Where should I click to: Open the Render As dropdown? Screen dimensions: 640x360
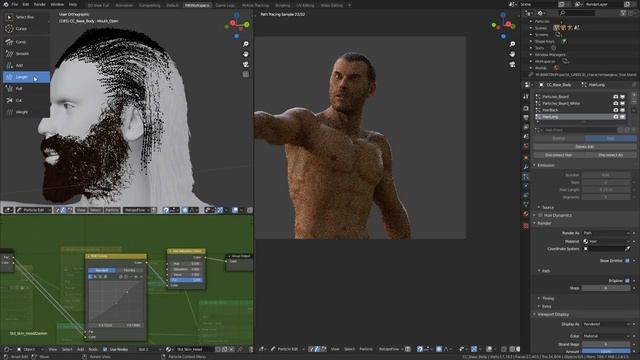pos(607,233)
